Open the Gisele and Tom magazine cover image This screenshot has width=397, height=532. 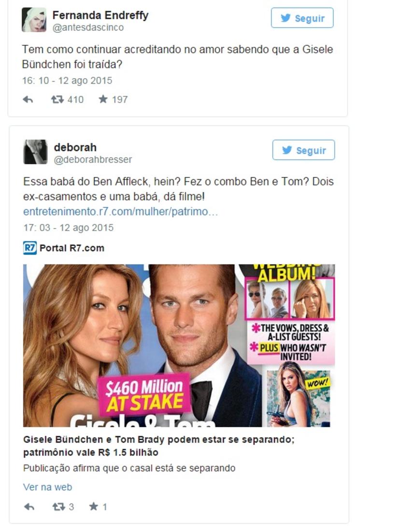[179, 345]
